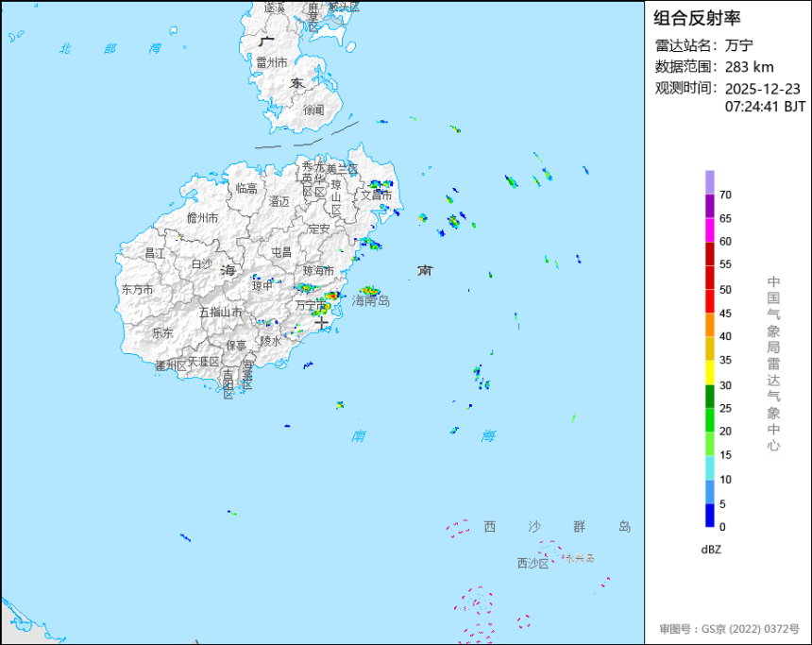Select the radar station name 万宁
The width and height of the screenshot is (812, 645).
pos(738,45)
